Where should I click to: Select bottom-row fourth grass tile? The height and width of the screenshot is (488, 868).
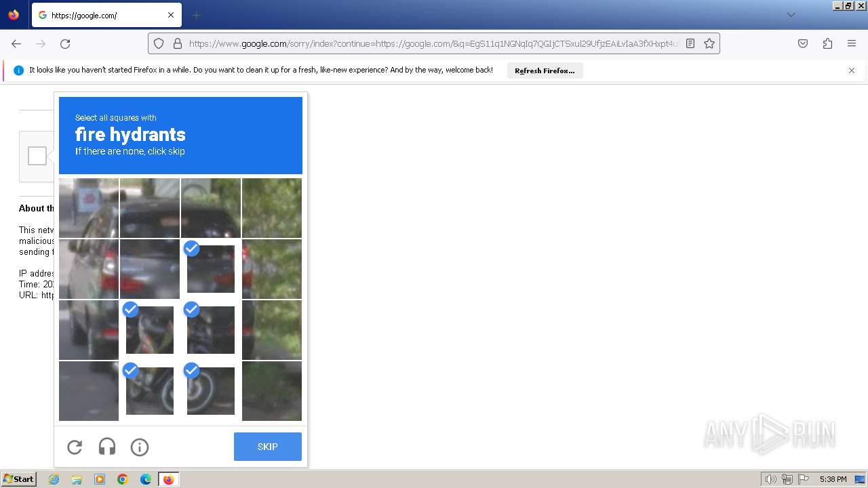point(272,391)
